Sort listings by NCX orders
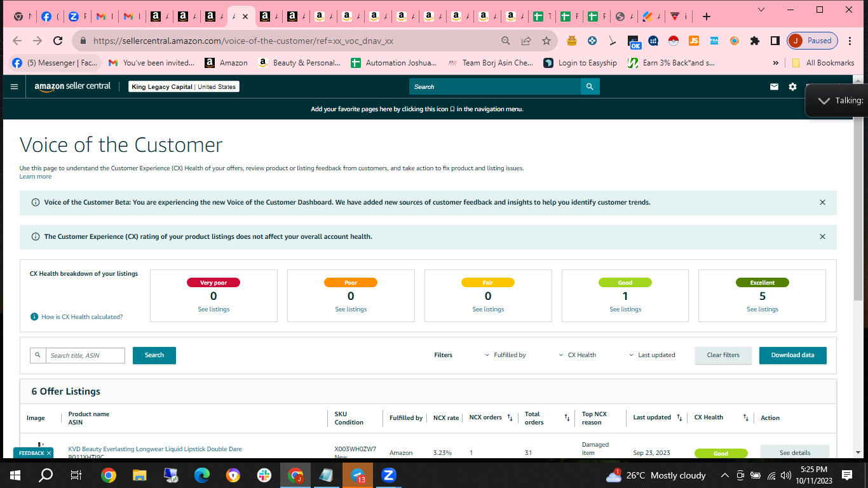 point(510,417)
